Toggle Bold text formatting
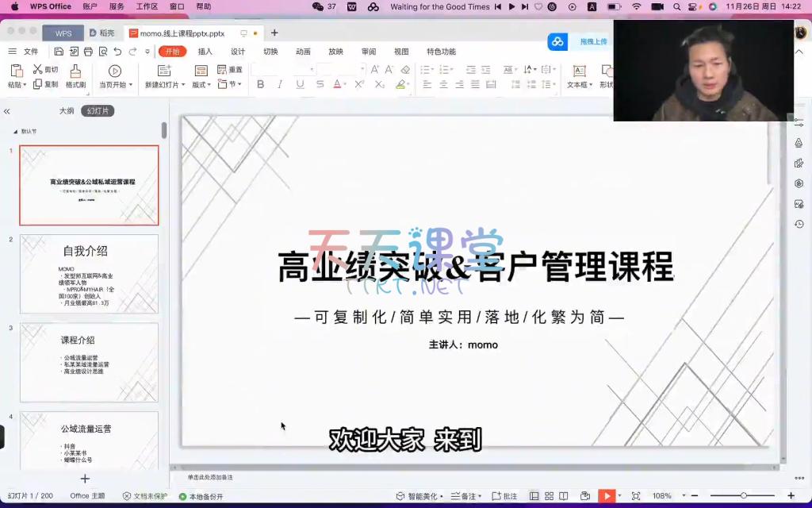This screenshot has height=508, width=812. [260, 84]
